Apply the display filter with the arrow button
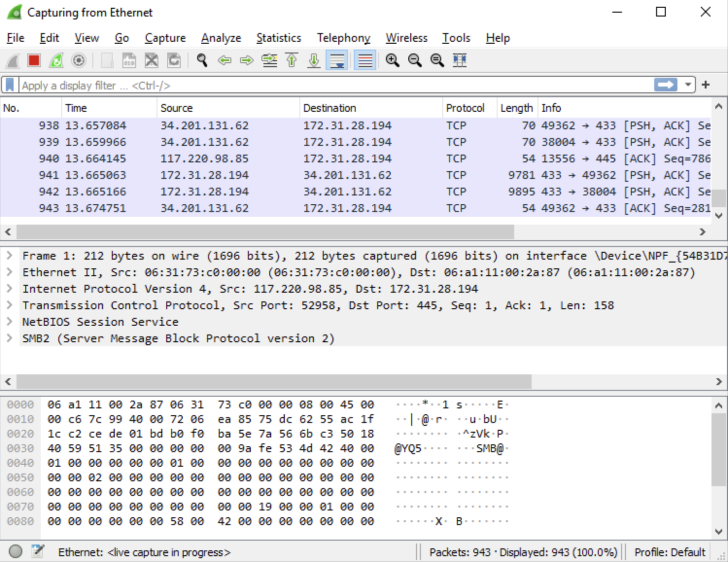The height and width of the screenshot is (562, 728). click(x=666, y=85)
